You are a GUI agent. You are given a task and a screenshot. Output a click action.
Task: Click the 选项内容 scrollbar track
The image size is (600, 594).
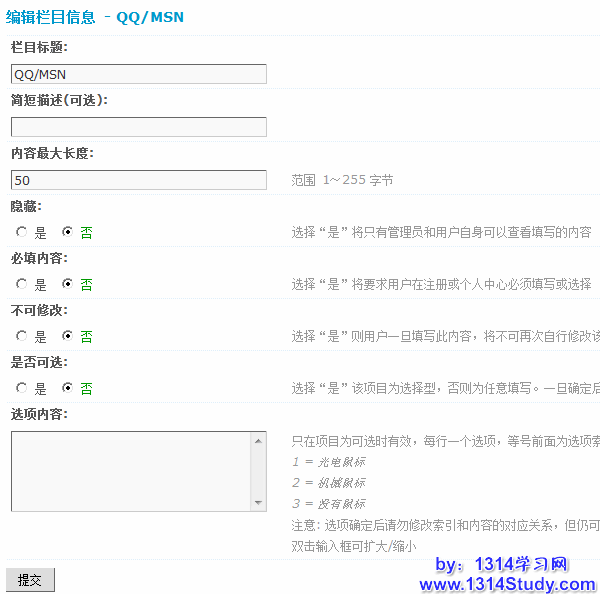click(259, 471)
